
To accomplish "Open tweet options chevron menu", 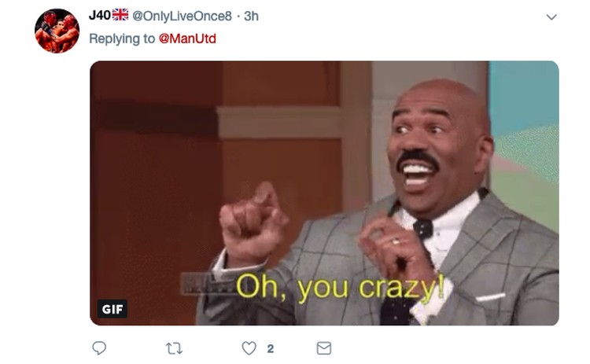I will coord(551,17).
